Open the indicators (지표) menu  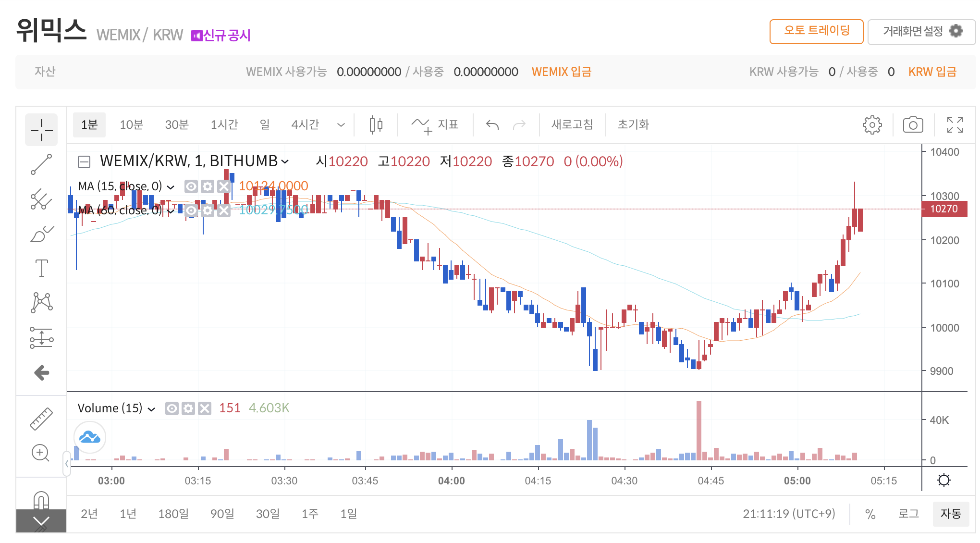pyautogui.click(x=435, y=125)
